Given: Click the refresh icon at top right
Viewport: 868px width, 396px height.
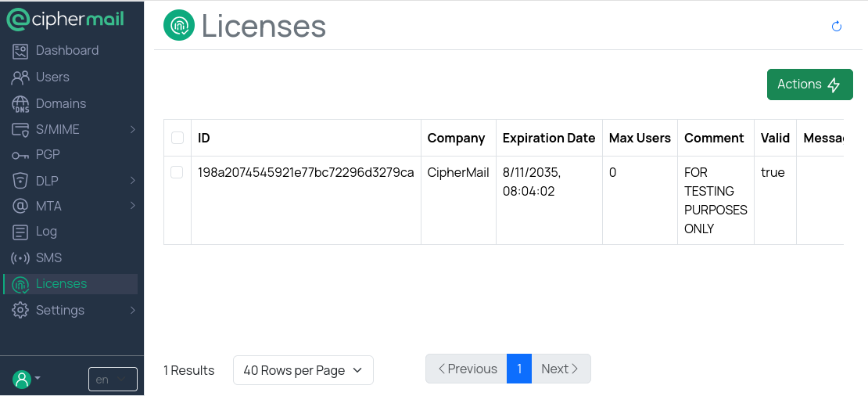Looking at the screenshot, I should [836, 27].
